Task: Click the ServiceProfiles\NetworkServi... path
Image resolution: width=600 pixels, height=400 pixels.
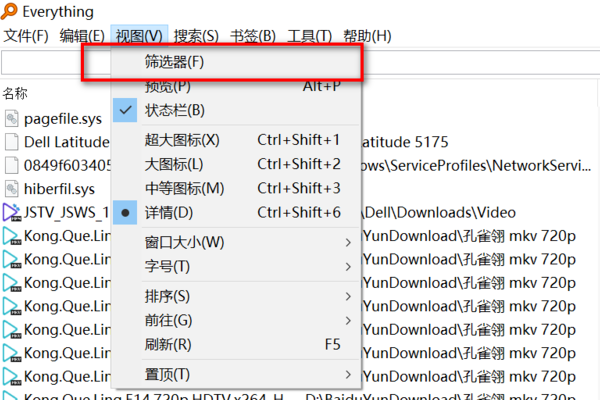Action: pyautogui.click(x=476, y=166)
